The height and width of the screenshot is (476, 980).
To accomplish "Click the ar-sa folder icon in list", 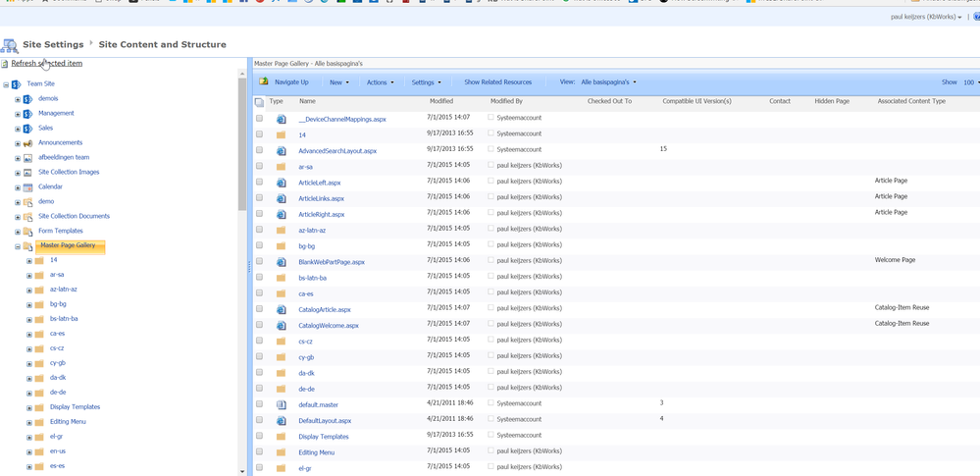I will click(282, 167).
